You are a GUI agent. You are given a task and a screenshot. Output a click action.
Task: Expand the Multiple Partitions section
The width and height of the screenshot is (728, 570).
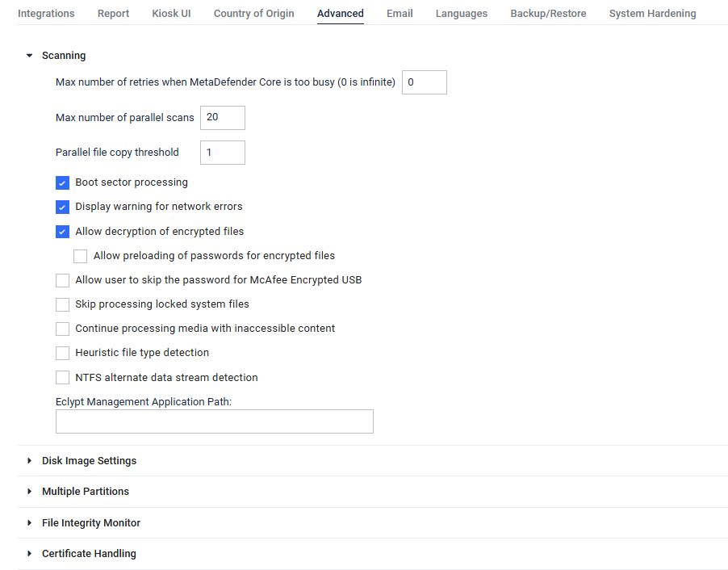pyautogui.click(x=29, y=492)
